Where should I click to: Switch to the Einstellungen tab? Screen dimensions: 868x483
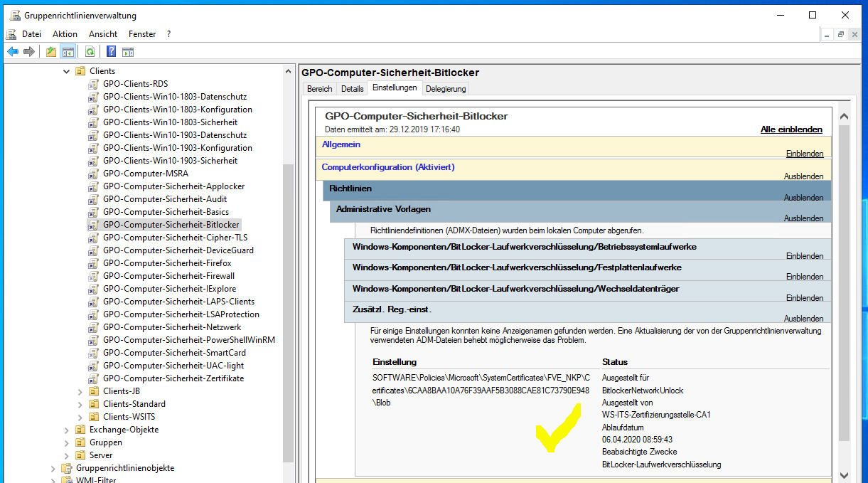[395, 88]
